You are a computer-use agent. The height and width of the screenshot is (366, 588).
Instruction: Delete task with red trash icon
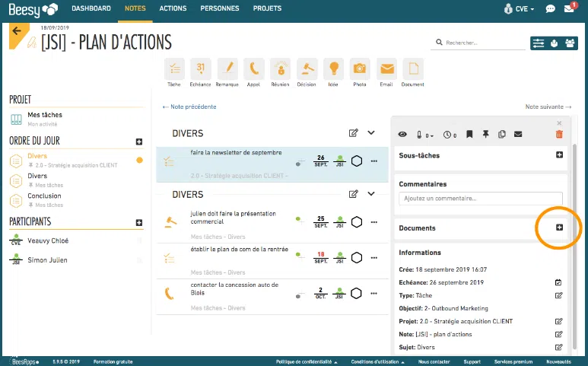click(559, 134)
